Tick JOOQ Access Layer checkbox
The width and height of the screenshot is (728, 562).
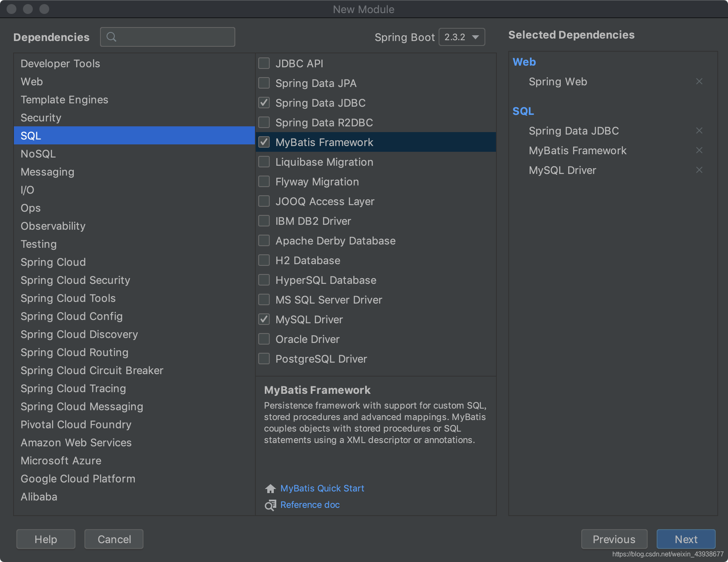[x=264, y=201]
